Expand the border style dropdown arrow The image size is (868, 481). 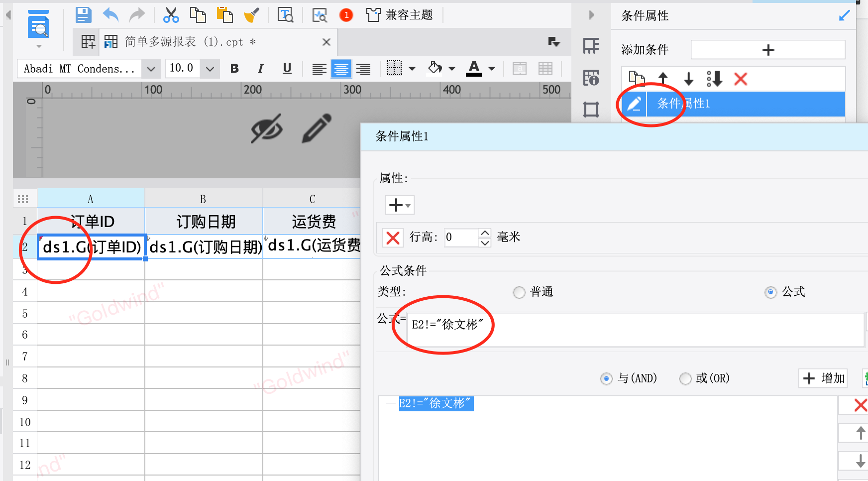(x=412, y=69)
